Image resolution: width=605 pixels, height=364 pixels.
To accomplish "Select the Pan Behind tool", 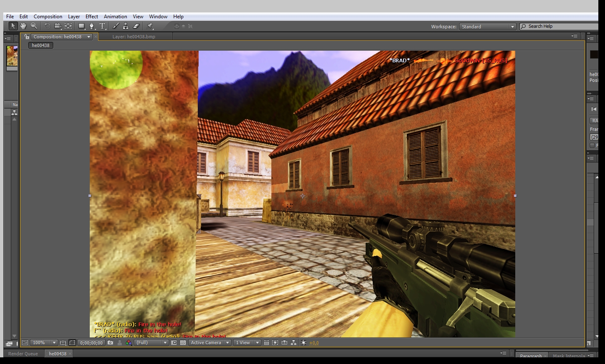I will click(x=68, y=26).
